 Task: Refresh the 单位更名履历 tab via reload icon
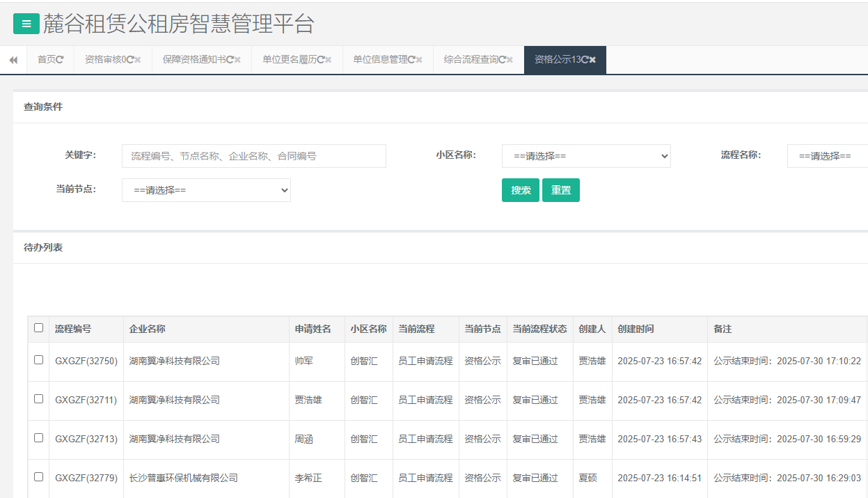(321, 60)
